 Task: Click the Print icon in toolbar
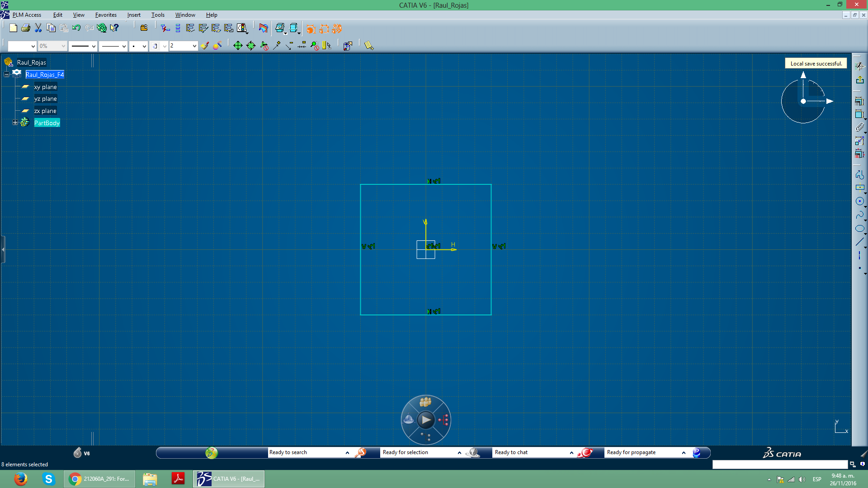pyautogui.click(x=26, y=28)
